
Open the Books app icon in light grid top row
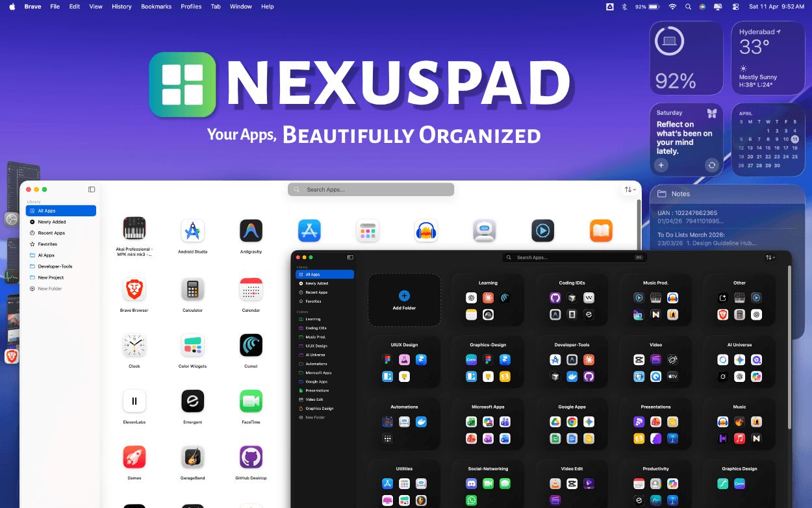602,231
